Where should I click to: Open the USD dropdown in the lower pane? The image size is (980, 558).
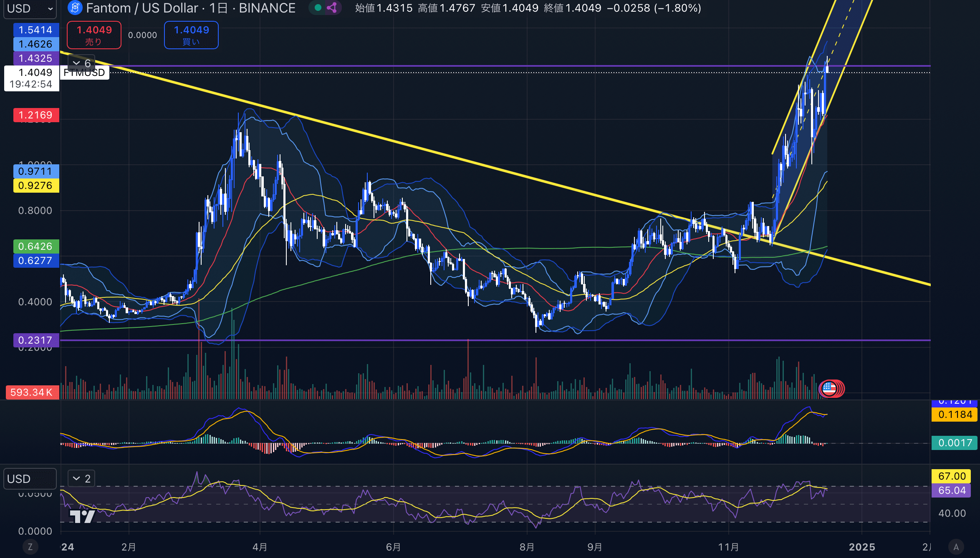[30, 479]
